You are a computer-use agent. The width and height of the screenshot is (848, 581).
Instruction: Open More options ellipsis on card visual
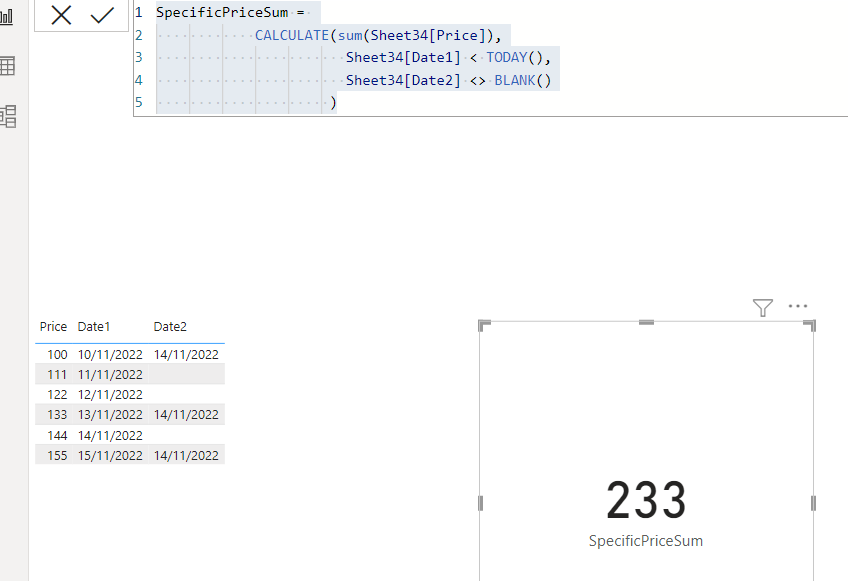(798, 306)
